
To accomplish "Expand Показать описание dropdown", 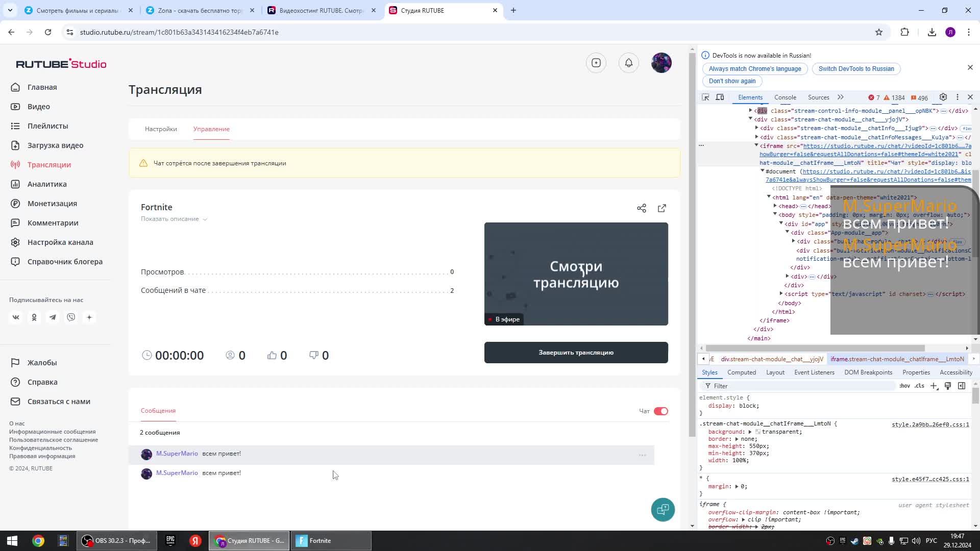I will (174, 219).
